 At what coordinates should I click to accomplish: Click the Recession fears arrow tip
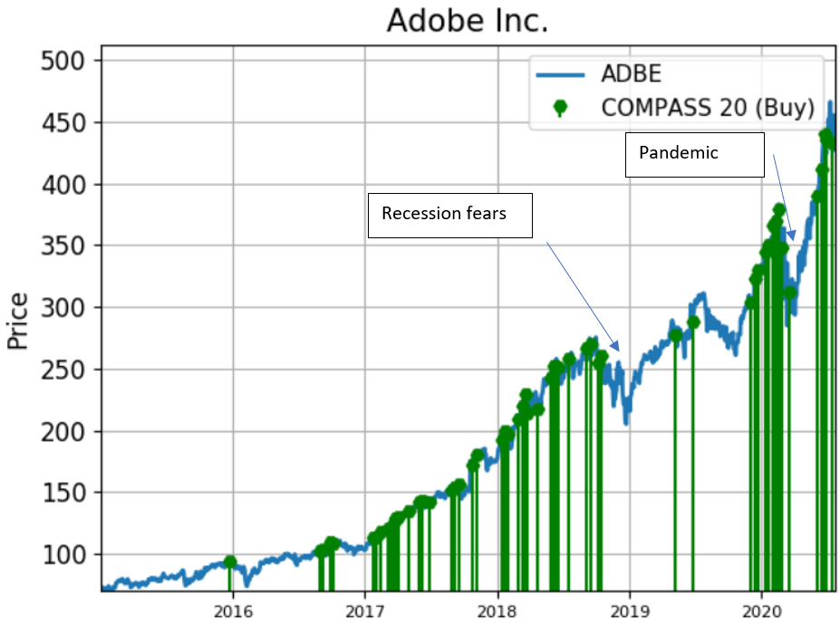[619, 350]
